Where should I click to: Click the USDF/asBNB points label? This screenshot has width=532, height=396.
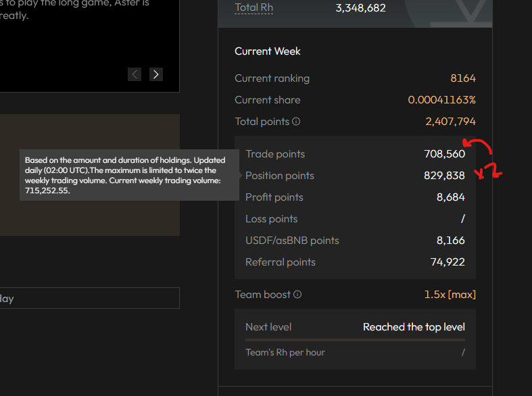[x=292, y=241]
